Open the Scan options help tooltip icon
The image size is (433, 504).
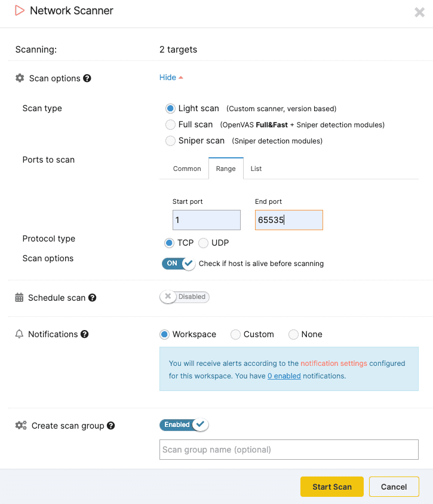click(88, 78)
